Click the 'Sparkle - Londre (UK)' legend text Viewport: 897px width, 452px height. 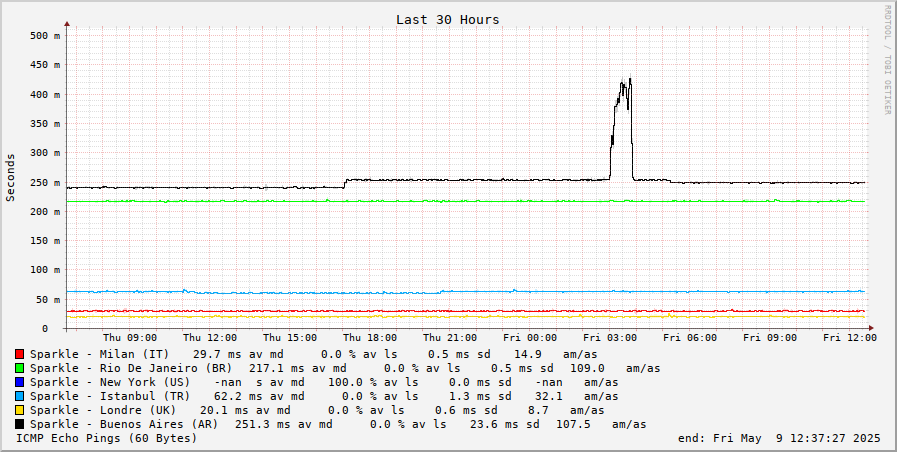[103, 410]
